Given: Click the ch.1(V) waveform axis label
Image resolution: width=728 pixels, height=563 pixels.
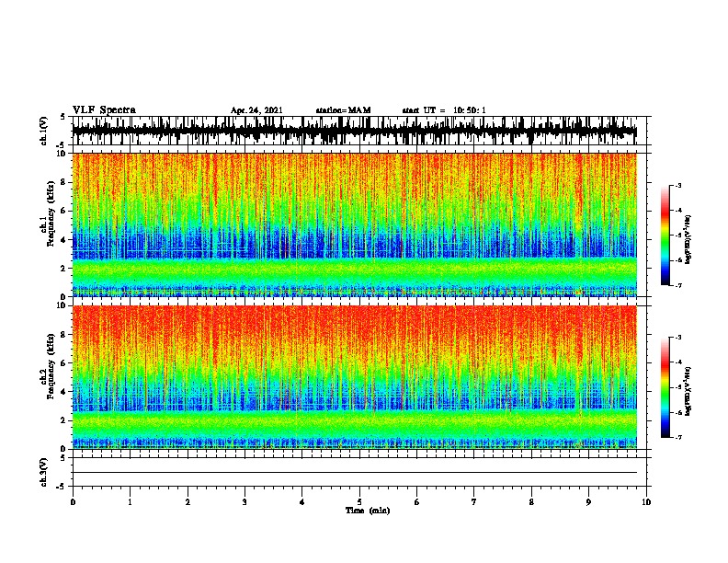Looking at the screenshot, I should click(x=44, y=131).
